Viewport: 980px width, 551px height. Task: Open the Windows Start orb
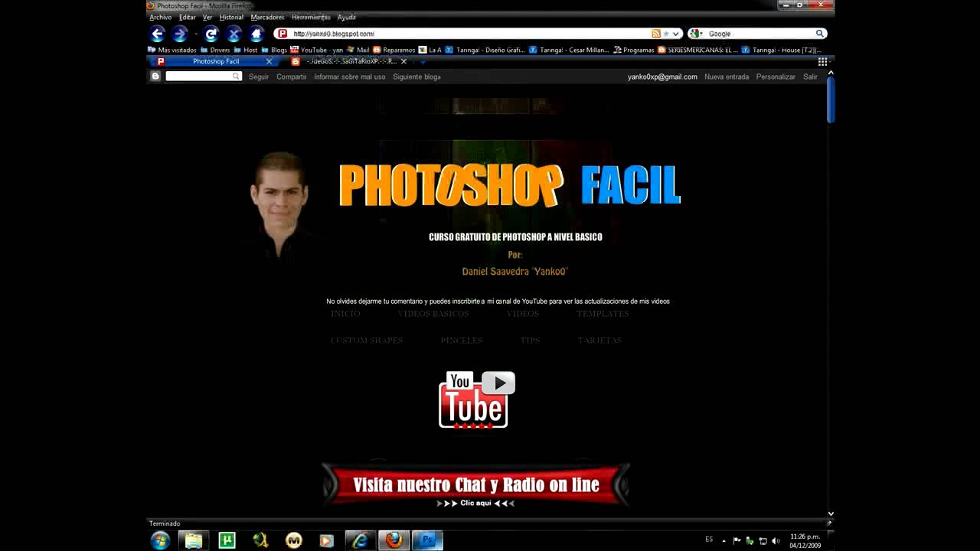click(x=161, y=540)
